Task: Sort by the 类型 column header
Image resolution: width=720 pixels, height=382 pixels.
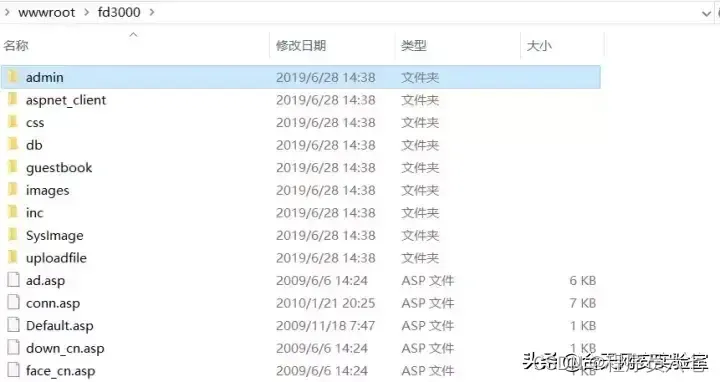Action: [414, 45]
